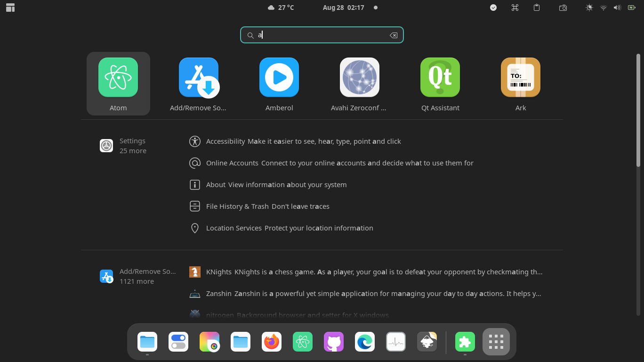Image resolution: width=644 pixels, height=362 pixels.
Task: Click the search box containing 'a'
Action: click(x=322, y=35)
